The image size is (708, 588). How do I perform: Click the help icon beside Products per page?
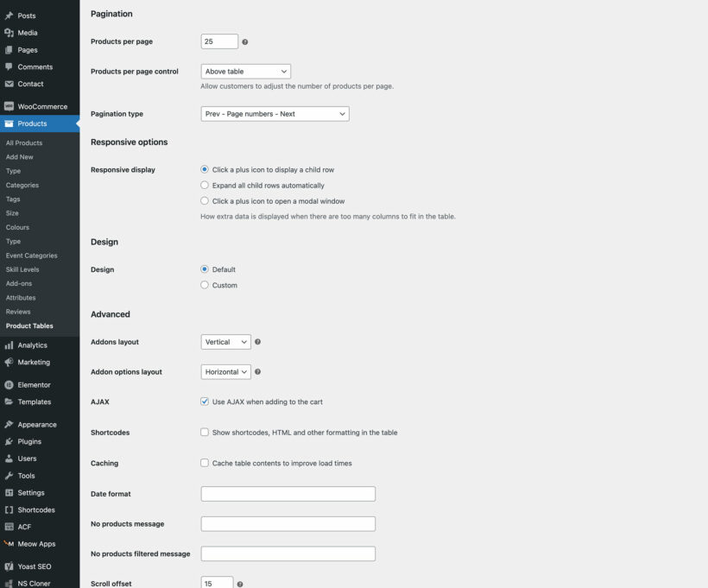click(246, 41)
